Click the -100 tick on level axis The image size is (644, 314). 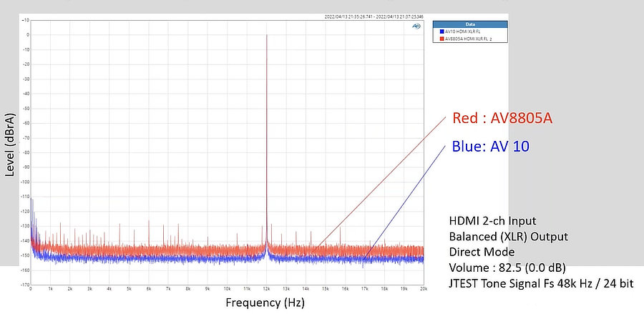(x=26, y=182)
